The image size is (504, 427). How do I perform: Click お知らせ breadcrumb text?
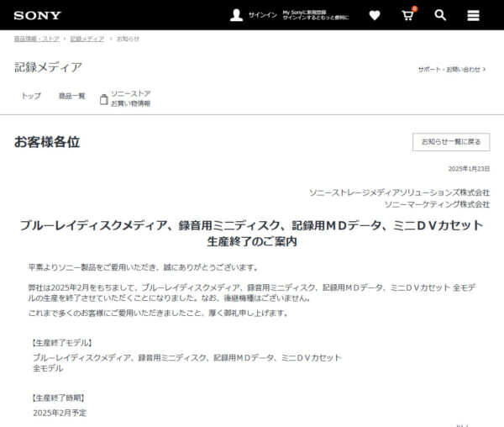[x=128, y=39]
